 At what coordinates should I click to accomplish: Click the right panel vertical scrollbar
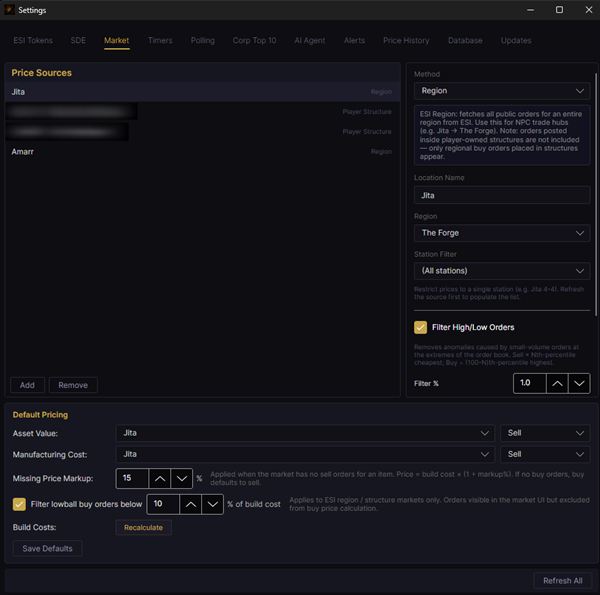[x=595, y=195]
